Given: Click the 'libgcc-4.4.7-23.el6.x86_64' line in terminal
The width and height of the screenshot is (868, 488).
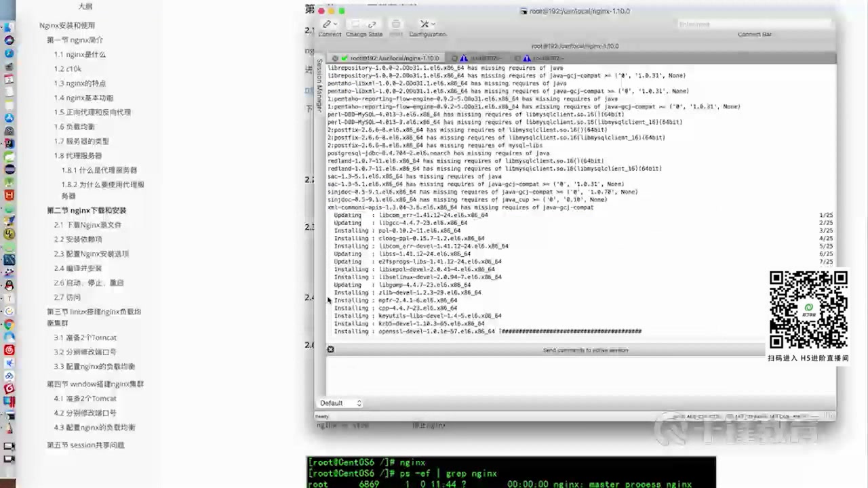Looking at the screenshot, I should click(x=423, y=223).
